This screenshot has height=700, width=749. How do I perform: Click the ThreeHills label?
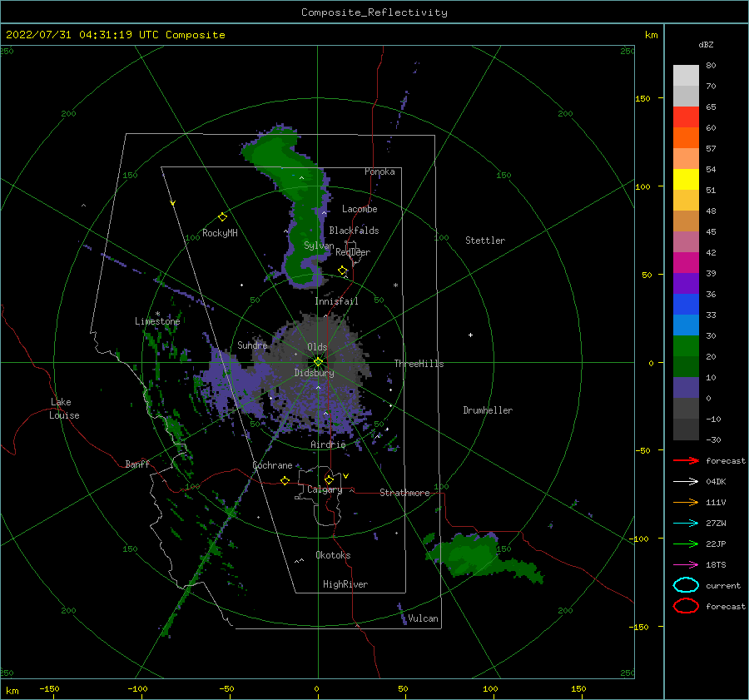click(419, 364)
